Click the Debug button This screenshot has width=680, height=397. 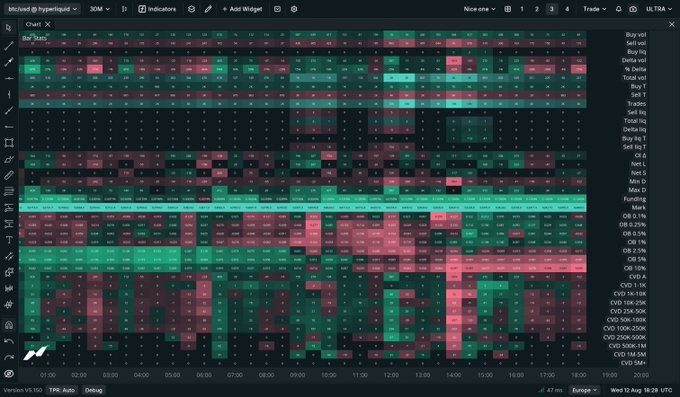[x=94, y=390]
